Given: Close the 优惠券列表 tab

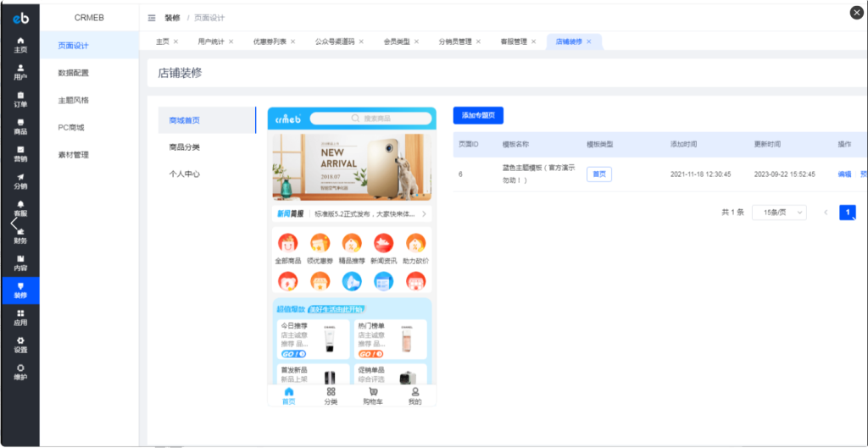Looking at the screenshot, I should pos(292,41).
